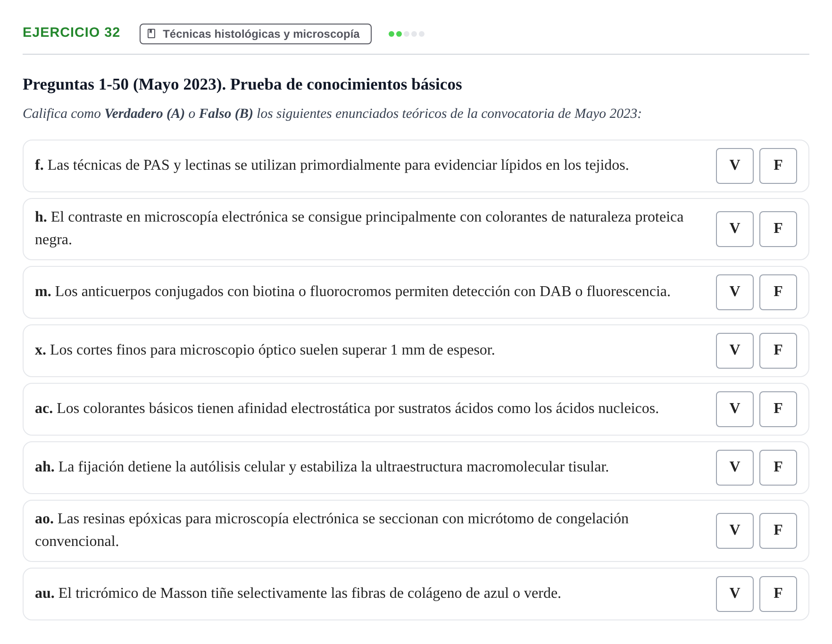
Task: Pick F for statement ac on colorantes básicos
Action: pyautogui.click(x=778, y=409)
